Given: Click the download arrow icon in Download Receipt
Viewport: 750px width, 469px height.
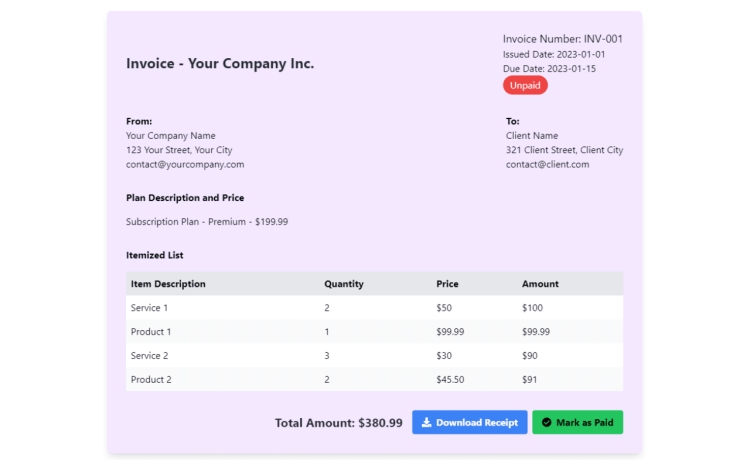Looking at the screenshot, I should coord(426,422).
